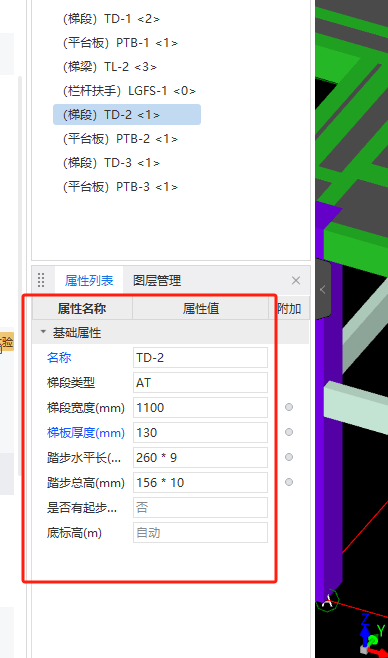Switch to 属性列表 tab
The height and width of the screenshot is (658, 388).
point(89,280)
